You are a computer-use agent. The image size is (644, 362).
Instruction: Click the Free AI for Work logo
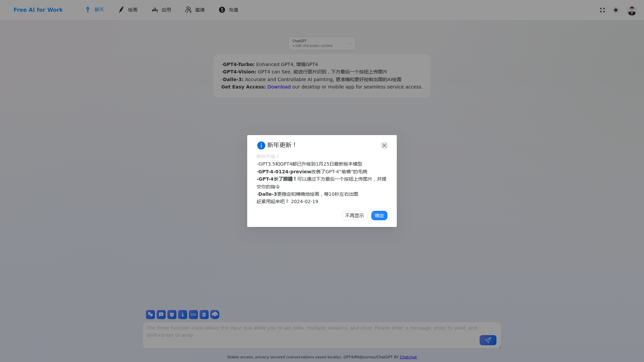pos(38,10)
